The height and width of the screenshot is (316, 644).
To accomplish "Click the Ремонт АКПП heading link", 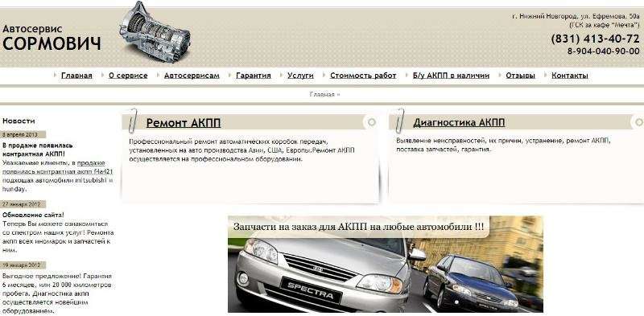I will [x=184, y=123].
